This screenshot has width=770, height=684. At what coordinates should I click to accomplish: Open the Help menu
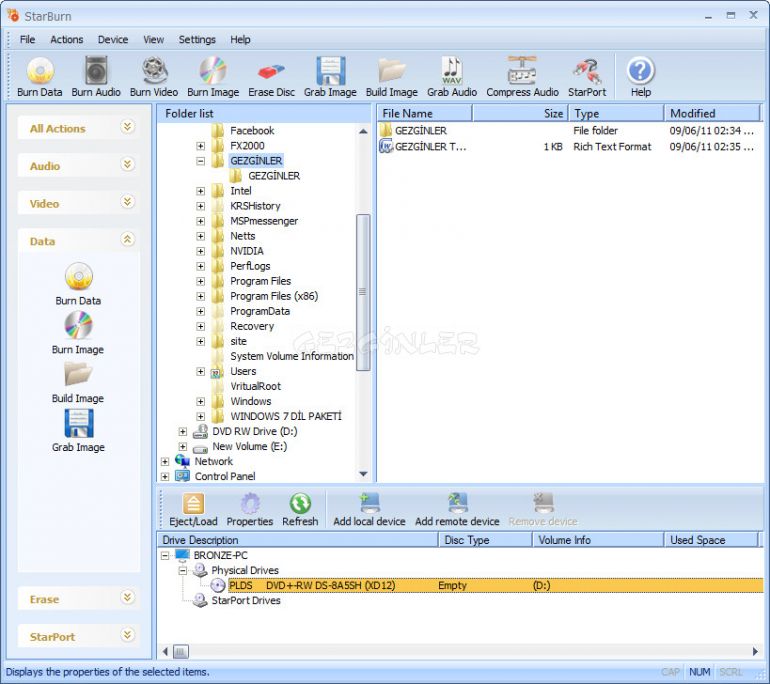pos(240,40)
